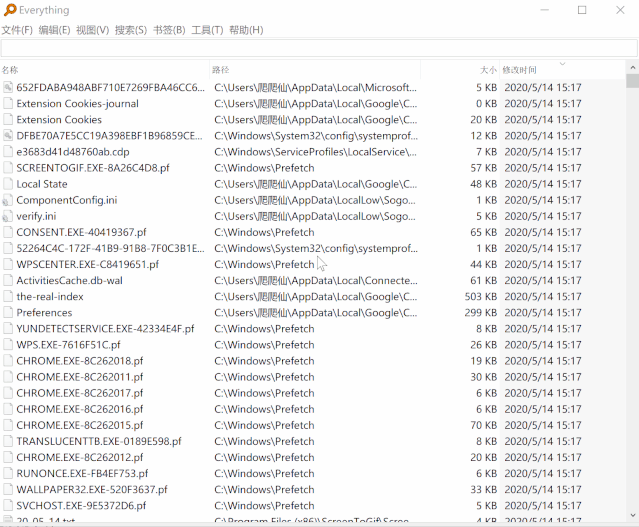Click the 33 KB size cell

coord(483,490)
